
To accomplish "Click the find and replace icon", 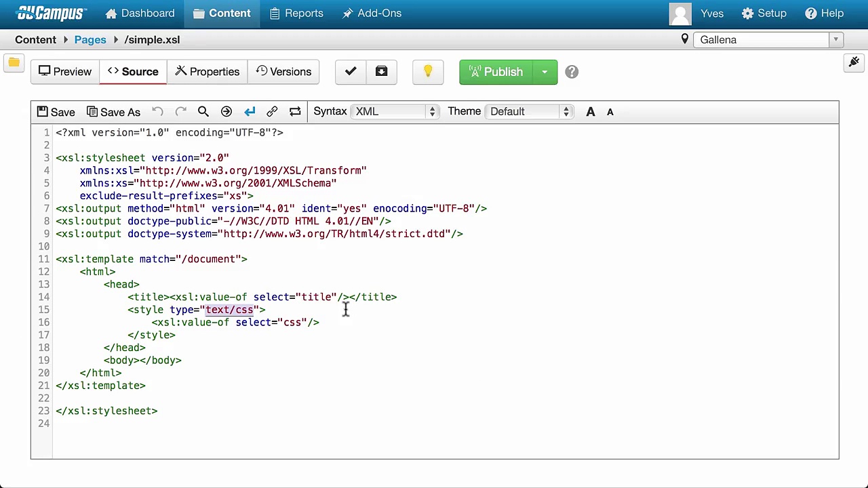I will point(295,112).
